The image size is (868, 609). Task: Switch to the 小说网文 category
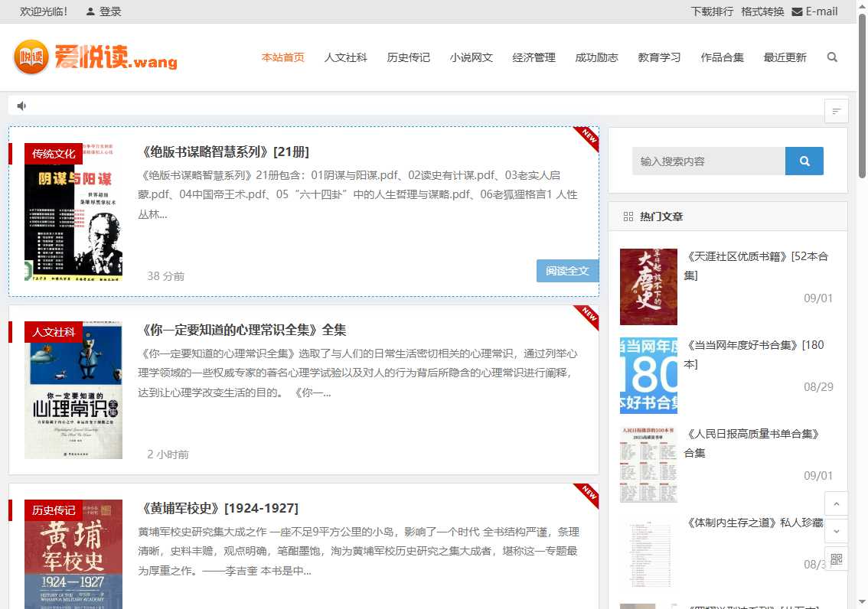click(x=471, y=57)
